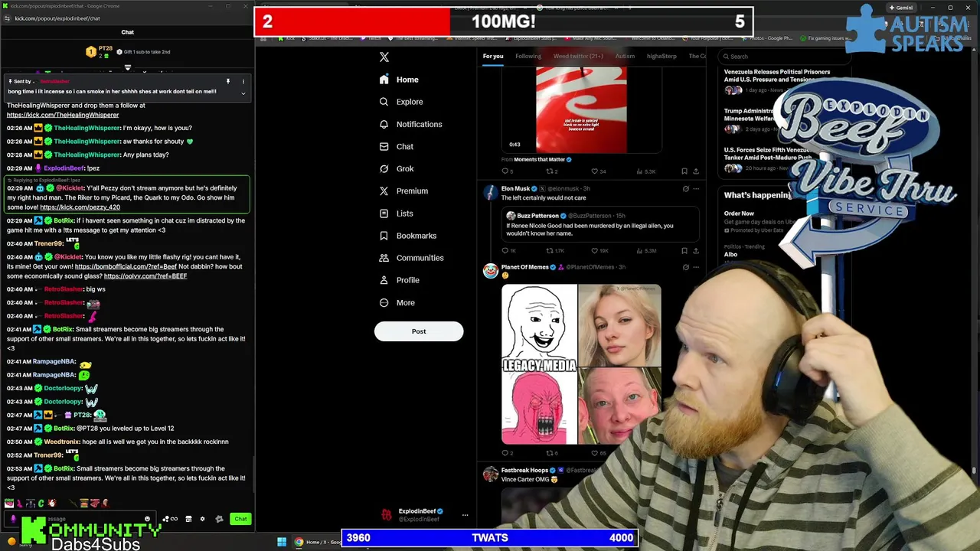This screenshot has width=980, height=551.
Task: Open the chat settings gear icon
Action: (202, 519)
